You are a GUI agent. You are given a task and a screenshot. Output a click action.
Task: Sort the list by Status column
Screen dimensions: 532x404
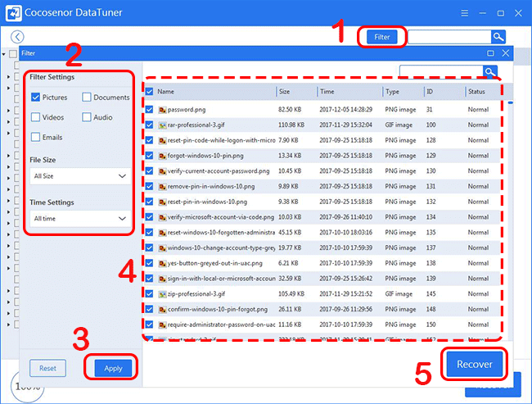[476, 92]
